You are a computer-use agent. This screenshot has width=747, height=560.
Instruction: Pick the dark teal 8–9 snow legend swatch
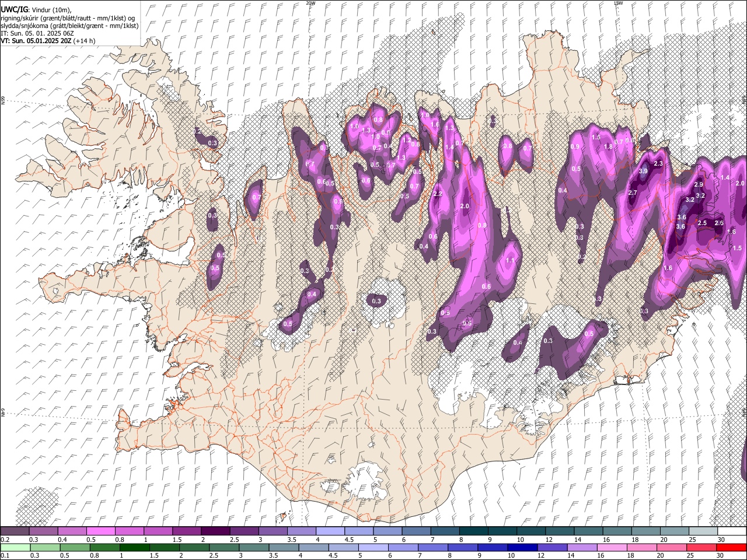click(474, 531)
